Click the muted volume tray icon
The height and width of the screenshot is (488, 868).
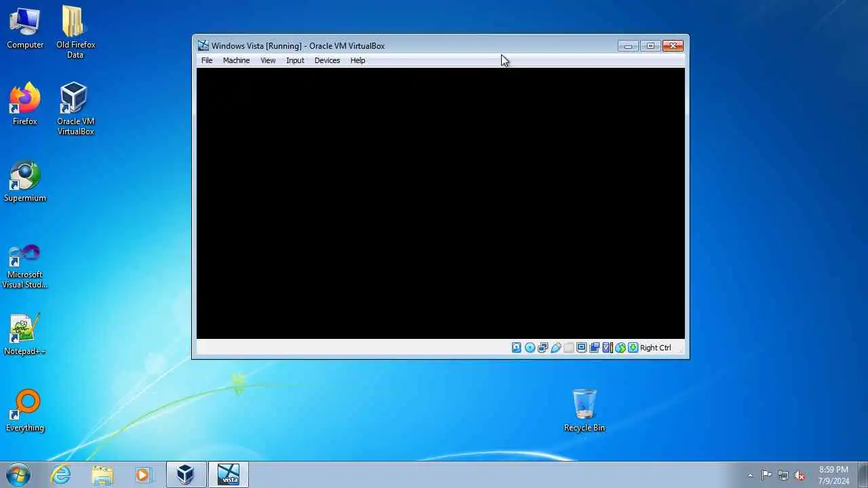point(800,475)
